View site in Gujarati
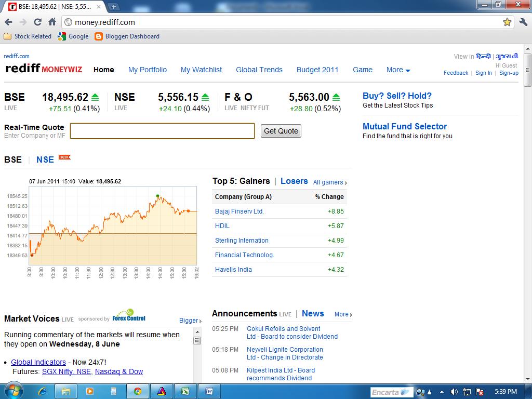The image size is (532, 399). tap(507, 56)
